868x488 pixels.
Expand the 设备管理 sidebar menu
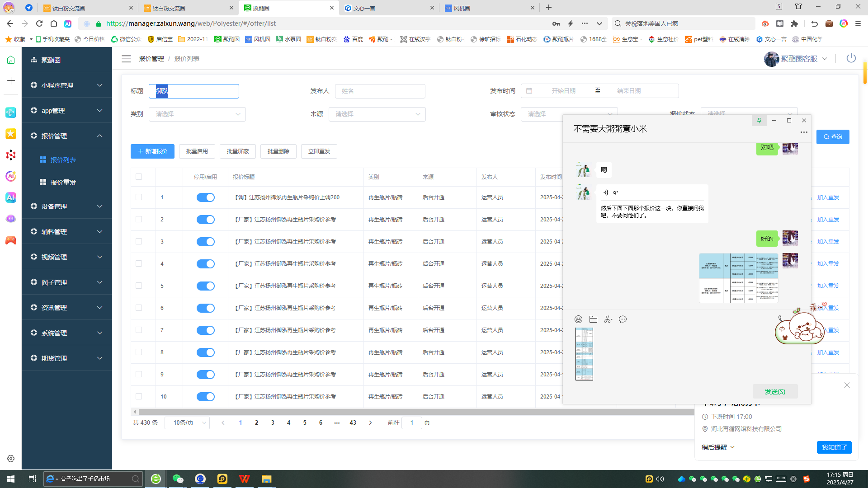pyautogui.click(x=67, y=206)
